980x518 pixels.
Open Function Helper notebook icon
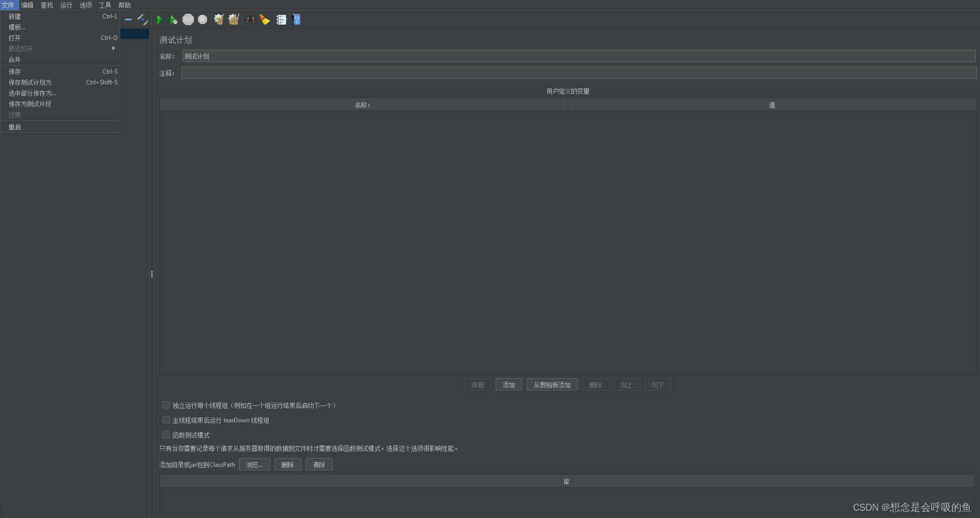281,19
